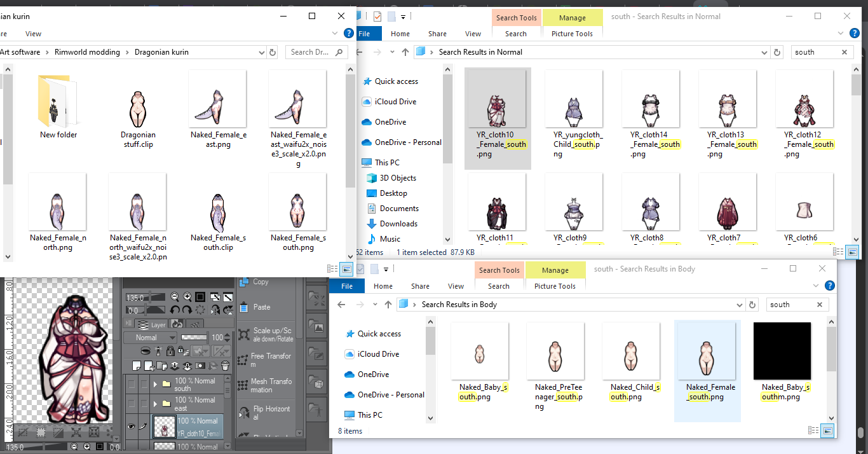
Task: Toggle clip to layer below icon
Action: coord(146,351)
